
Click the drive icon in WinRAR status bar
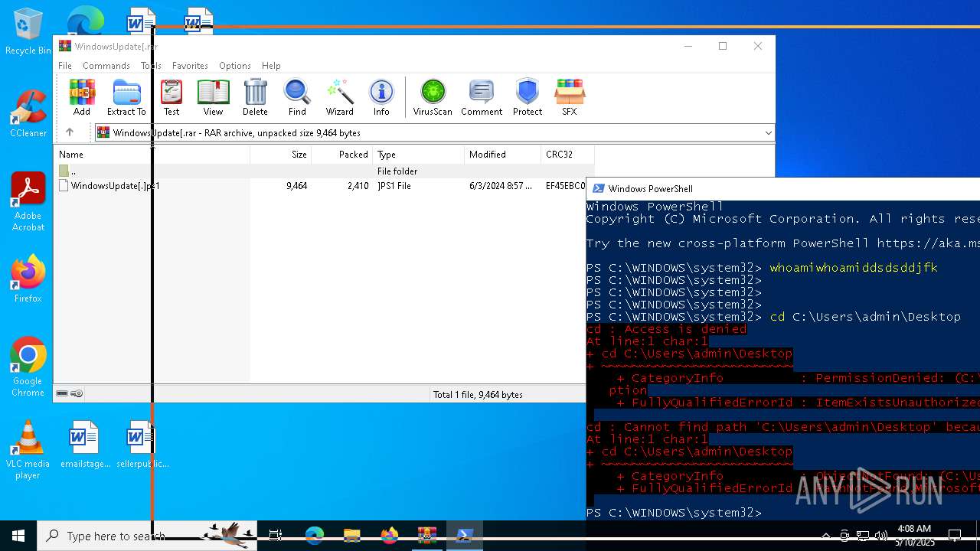(x=62, y=394)
